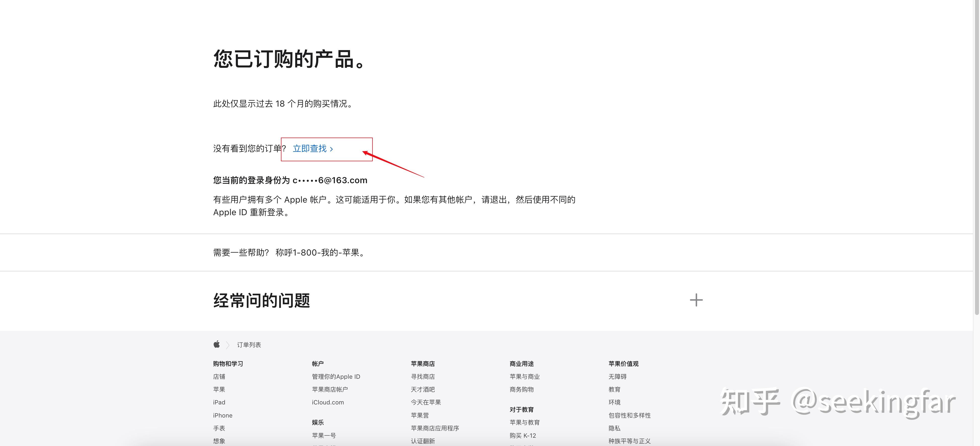The image size is (980, 446).
Task: Open 无障碍 link
Action: click(x=617, y=376)
